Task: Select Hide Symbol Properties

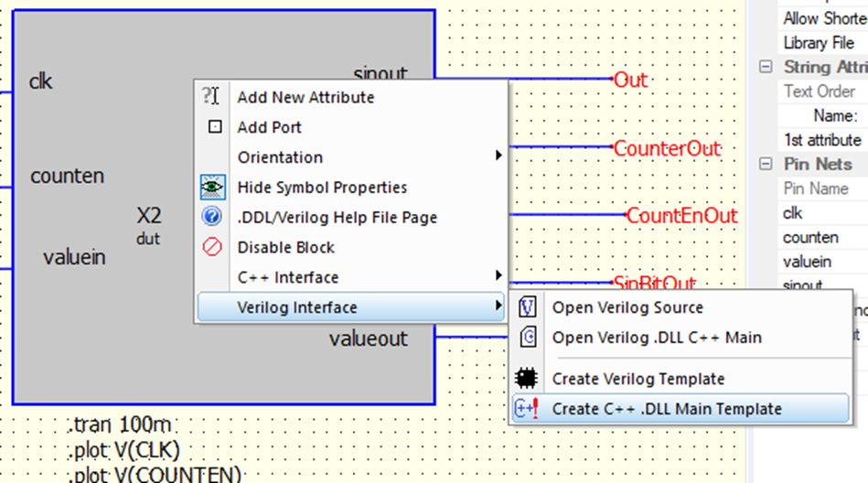Action: 350,188
